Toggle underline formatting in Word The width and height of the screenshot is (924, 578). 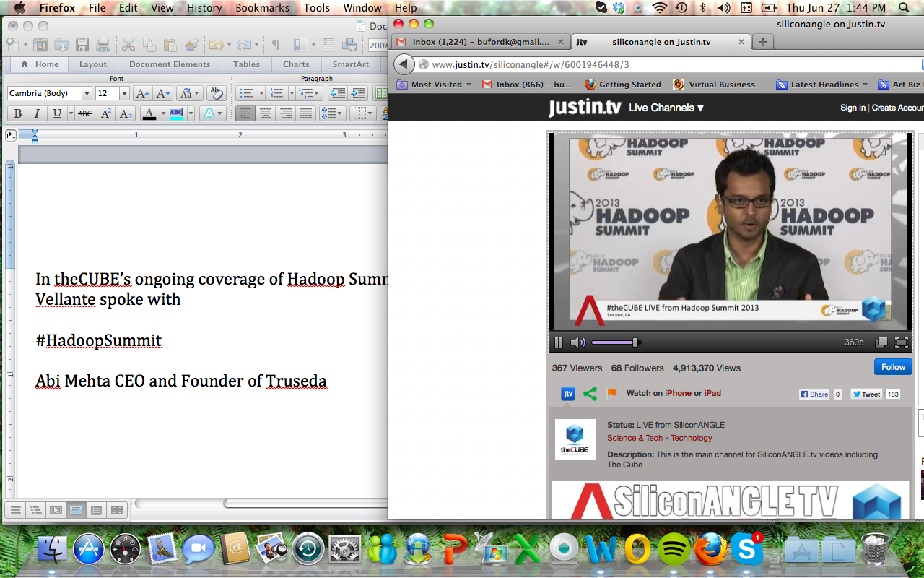click(57, 113)
